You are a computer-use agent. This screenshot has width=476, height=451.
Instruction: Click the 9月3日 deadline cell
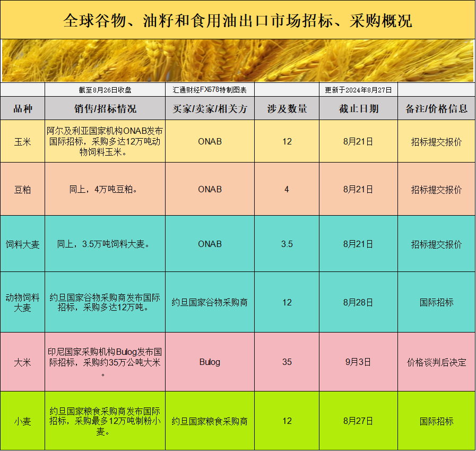[358, 362]
